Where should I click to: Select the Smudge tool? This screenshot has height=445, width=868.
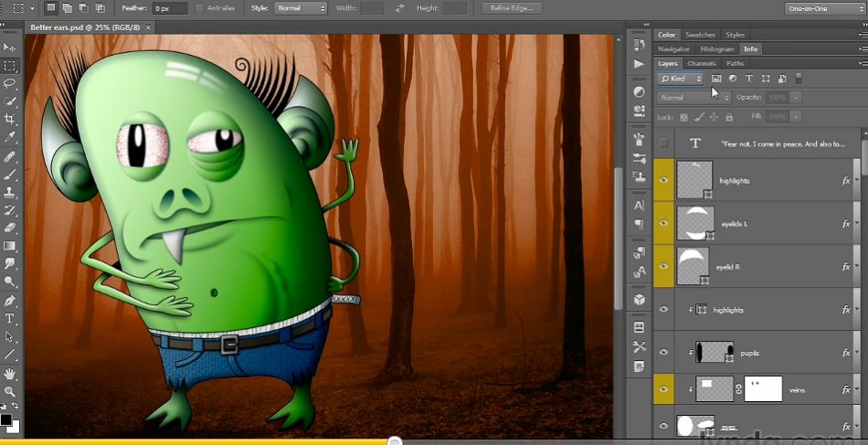[9, 263]
